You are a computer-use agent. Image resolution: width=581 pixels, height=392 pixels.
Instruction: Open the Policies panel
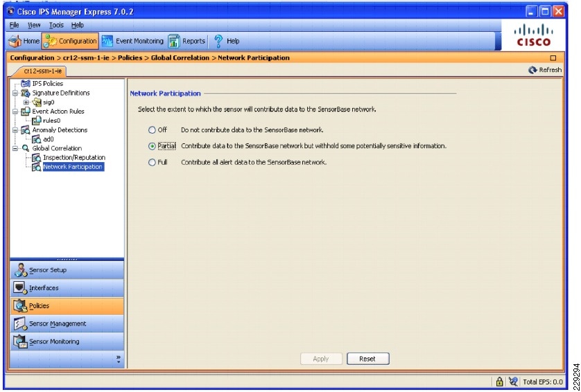pos(67,305)
